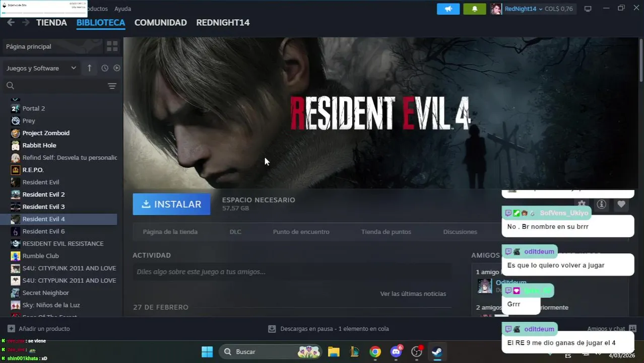
Task: Open advanced filter options icon
Action: (x=112, y=86)
